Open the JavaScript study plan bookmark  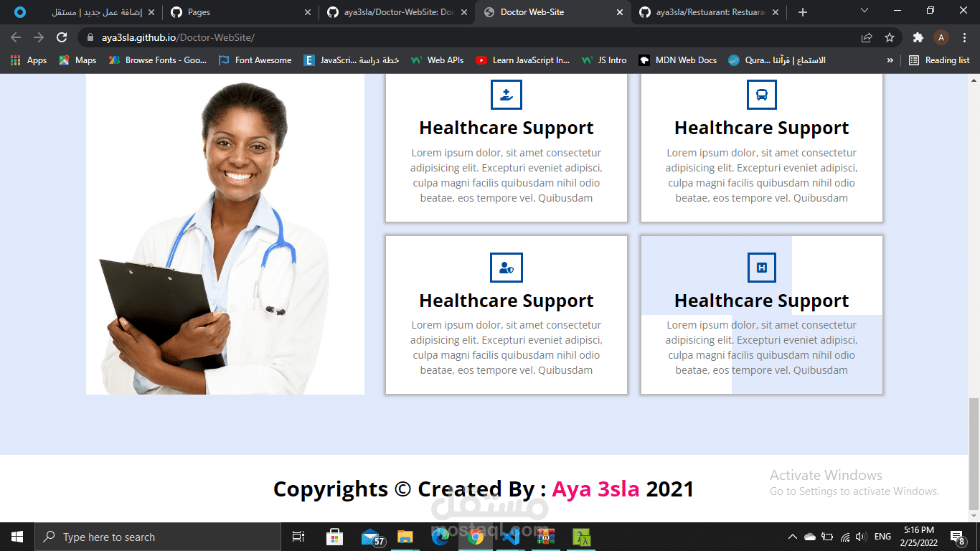point(352,60)
